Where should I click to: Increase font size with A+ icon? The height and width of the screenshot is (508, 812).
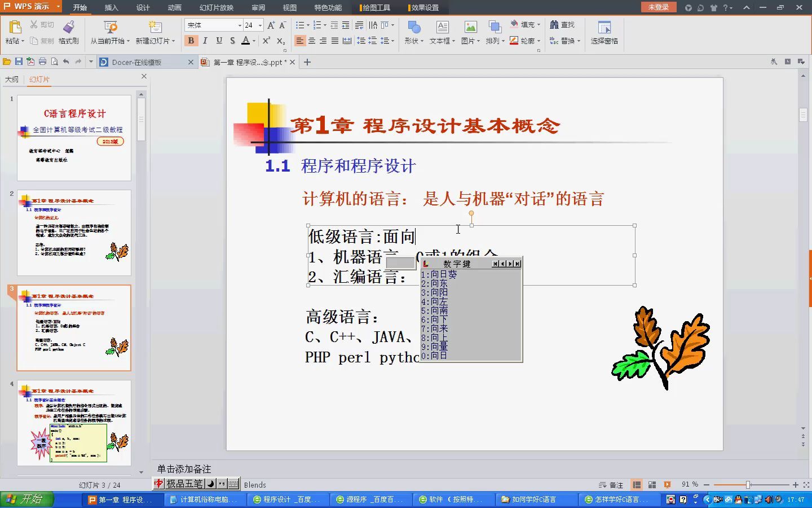click(271, 25)
